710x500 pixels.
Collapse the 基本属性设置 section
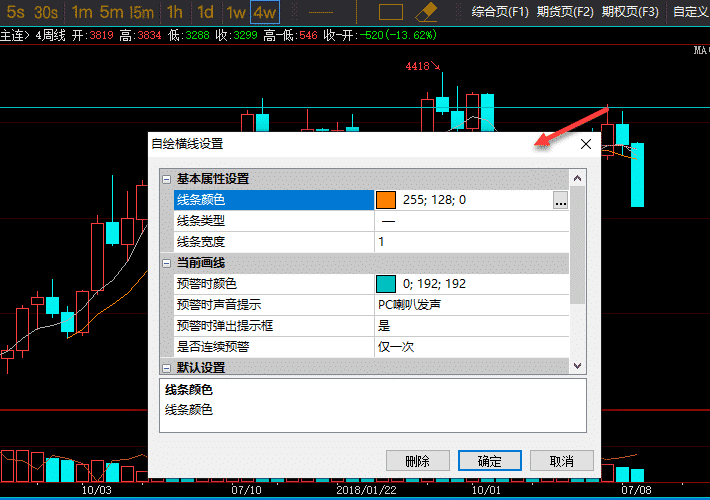[x=167, y=179]
